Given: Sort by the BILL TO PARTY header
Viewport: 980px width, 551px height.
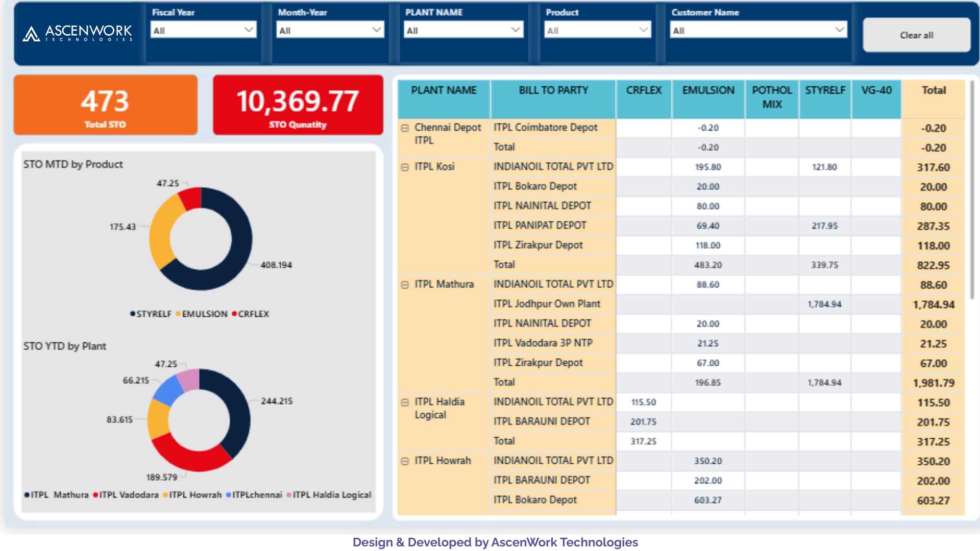Looking at the screenshot, I should (553, 90).
